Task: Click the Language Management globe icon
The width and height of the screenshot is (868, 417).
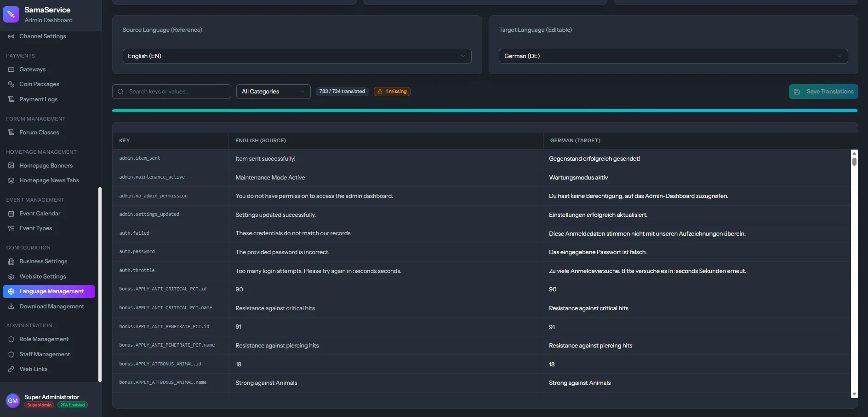Action: pos(11,291)
